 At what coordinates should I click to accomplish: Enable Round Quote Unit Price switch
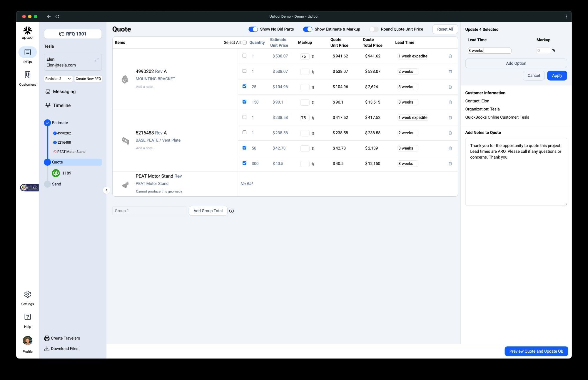click(374, 29)
